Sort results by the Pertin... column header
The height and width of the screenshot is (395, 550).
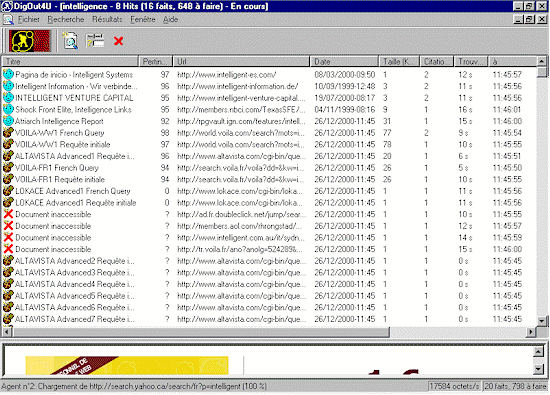[x=156, y=61]
